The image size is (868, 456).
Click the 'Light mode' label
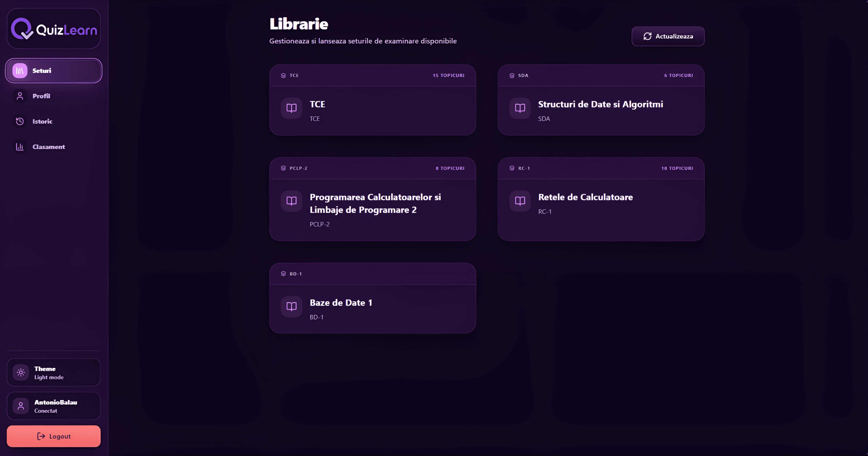(49, 377)
